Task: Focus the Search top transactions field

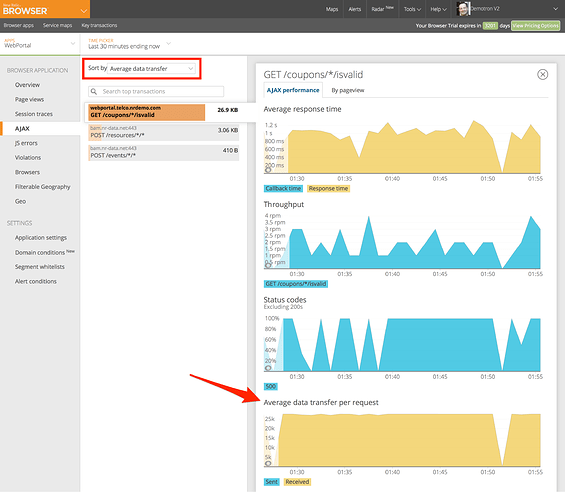Action: [x=156, y=91]
